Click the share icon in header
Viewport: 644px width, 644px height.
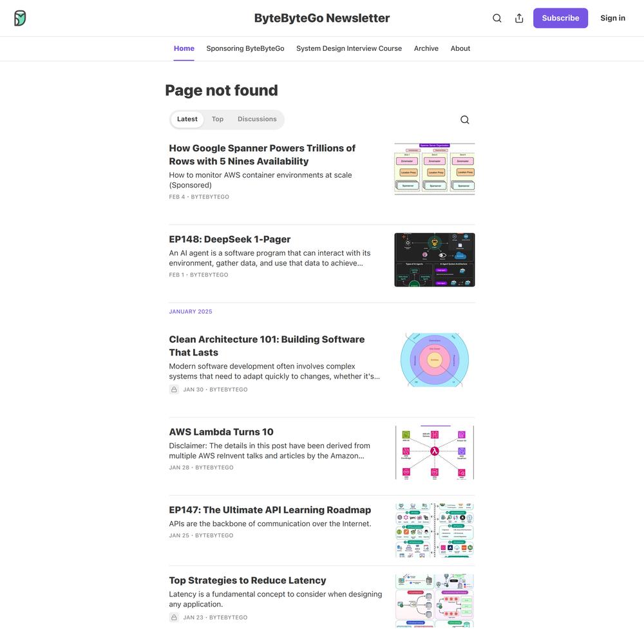pos(519,18)
